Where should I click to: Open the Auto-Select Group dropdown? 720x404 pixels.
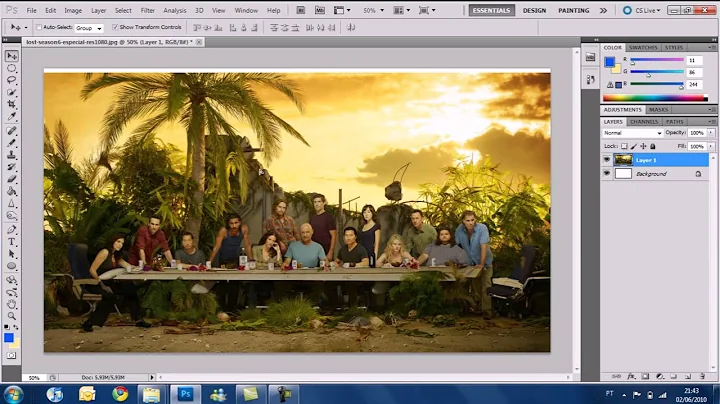click(x=89, y=28)
